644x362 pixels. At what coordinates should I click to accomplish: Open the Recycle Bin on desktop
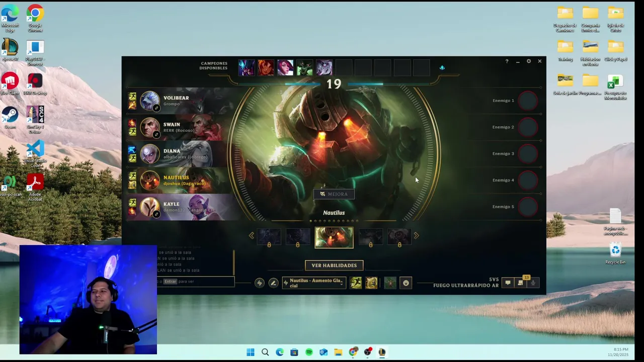point(615,254)
